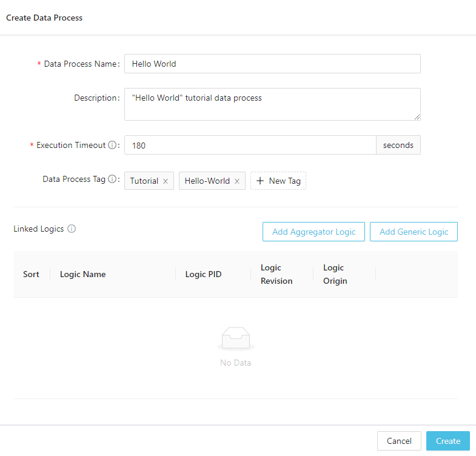The image size is (476, 456).
Task: Select the Logic PID column header
Action: pos(203,275)
